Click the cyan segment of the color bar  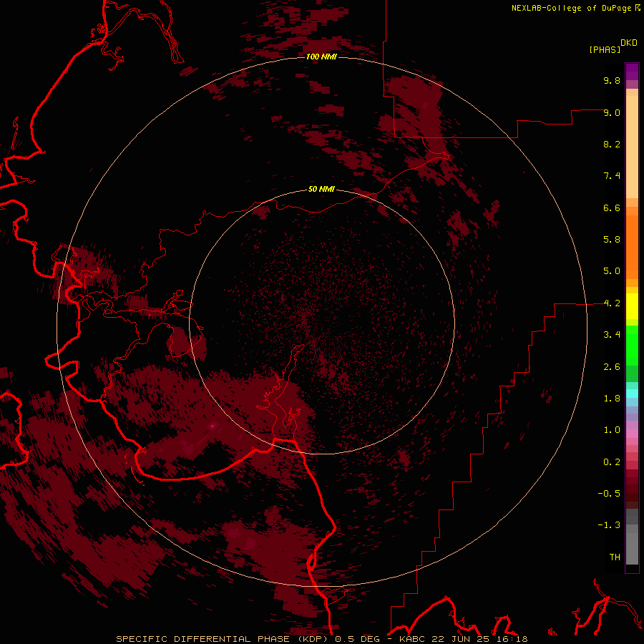point(632,394)
